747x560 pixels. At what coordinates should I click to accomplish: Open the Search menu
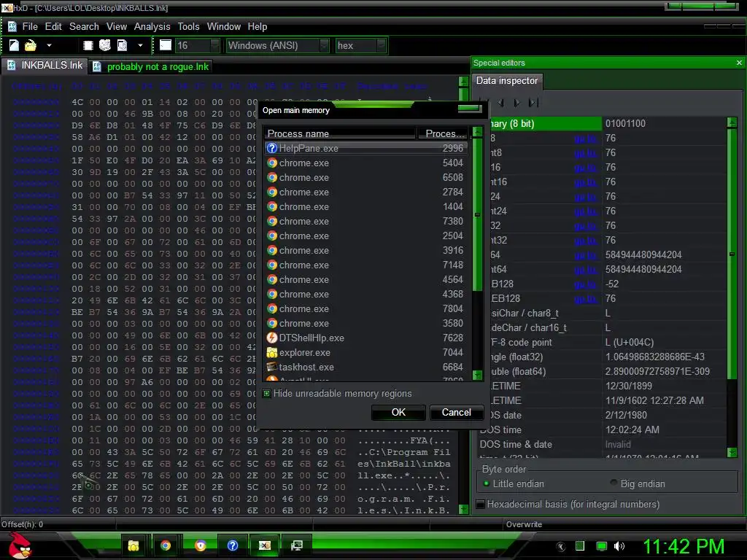(84, 27)
